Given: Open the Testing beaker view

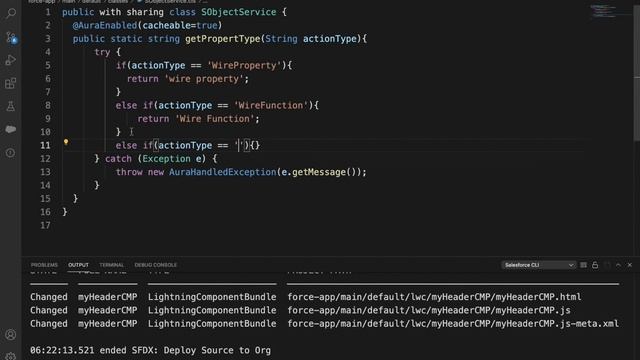Looking at the screenshot, I should coord(11,107).
